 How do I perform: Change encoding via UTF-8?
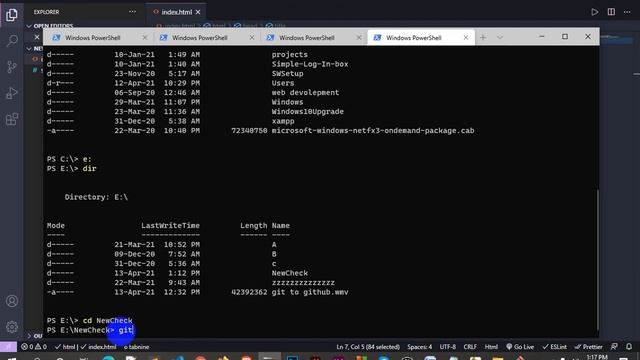pos(447,347)
